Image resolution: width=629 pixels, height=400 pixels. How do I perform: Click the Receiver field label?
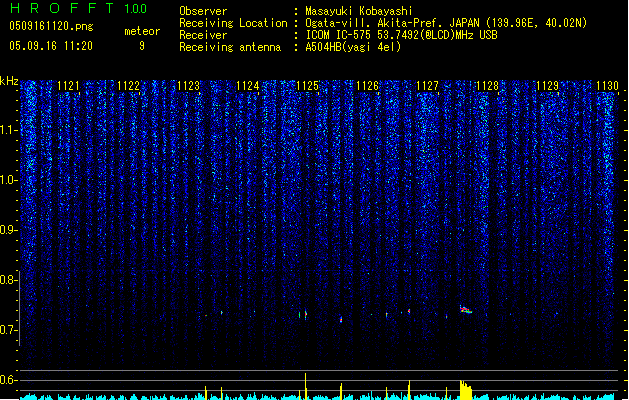[203, 35]
